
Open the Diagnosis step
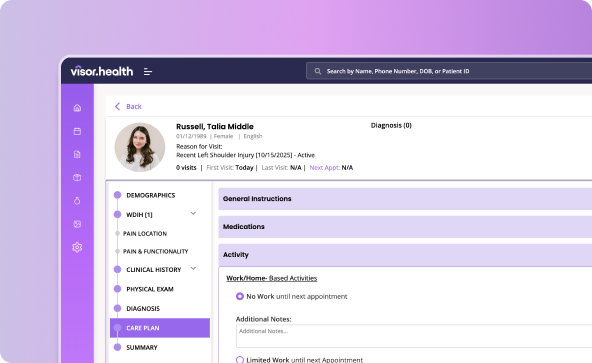(x=143, y=309)
